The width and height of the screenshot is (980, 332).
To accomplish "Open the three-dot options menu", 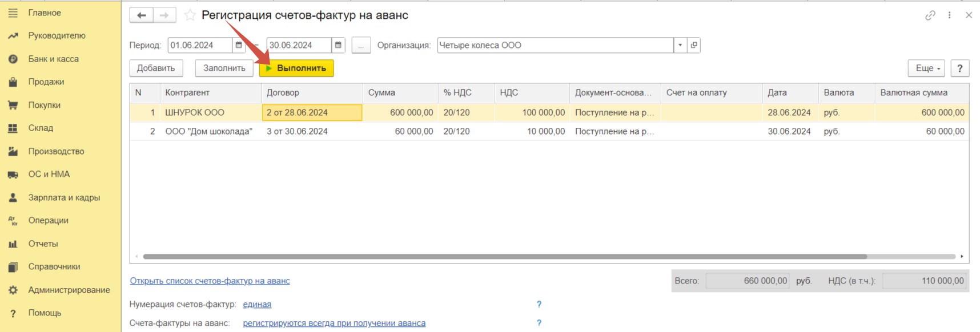I will pyautogui.click(x=950, y=15).
